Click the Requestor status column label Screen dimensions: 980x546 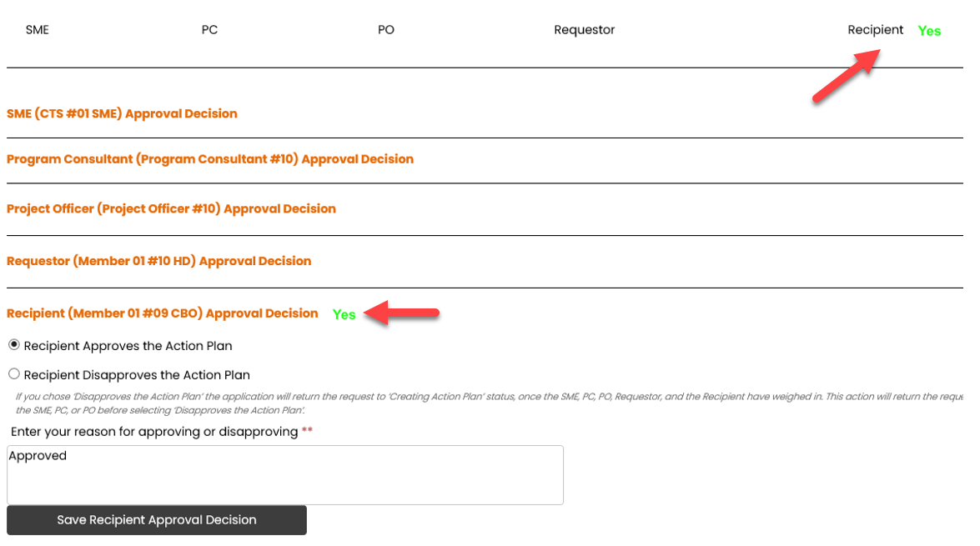coord(585,30)
